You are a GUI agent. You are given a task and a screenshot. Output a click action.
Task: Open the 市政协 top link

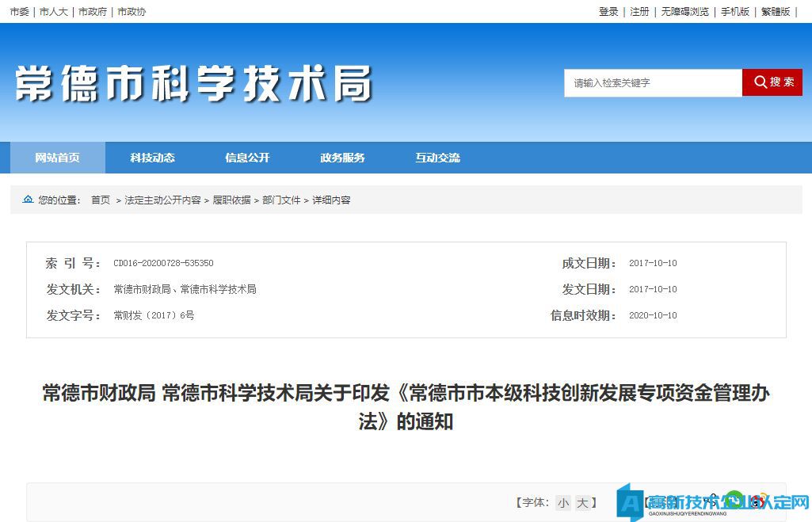coord(132,11)
